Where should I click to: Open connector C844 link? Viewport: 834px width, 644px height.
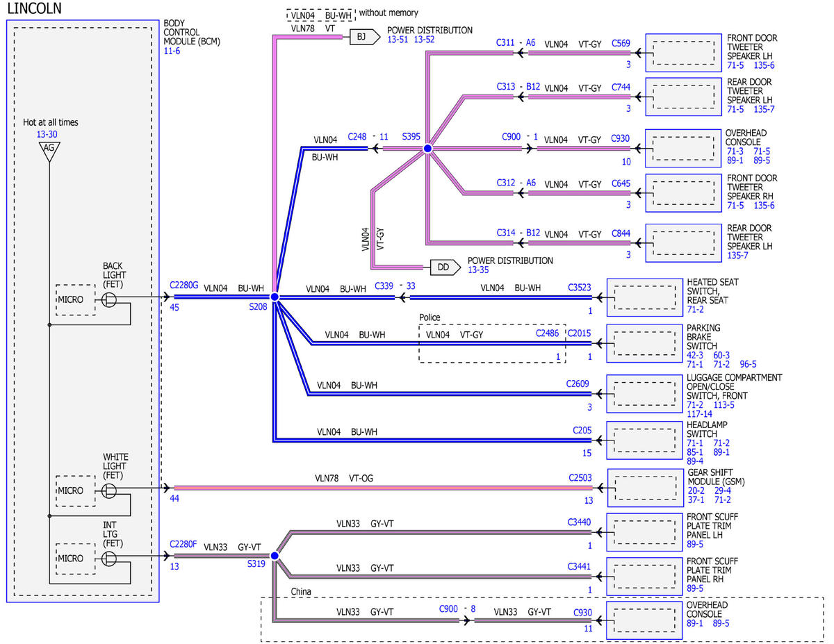[x=621, y=233]
